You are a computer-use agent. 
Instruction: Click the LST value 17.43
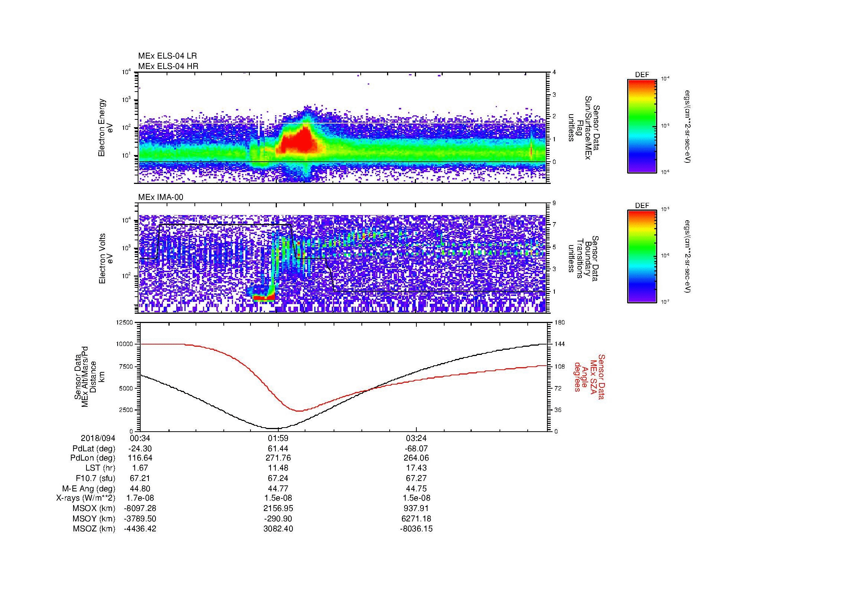click(x=416, y=468)
